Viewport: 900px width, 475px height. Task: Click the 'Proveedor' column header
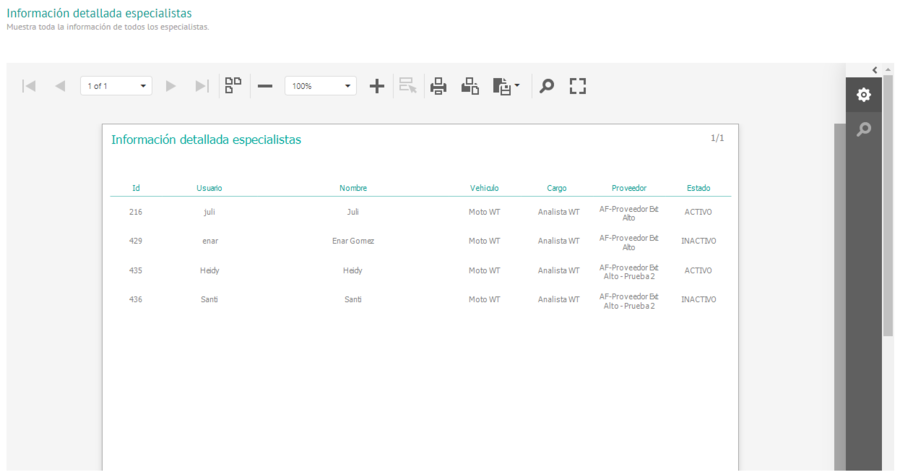pos(629,188)
